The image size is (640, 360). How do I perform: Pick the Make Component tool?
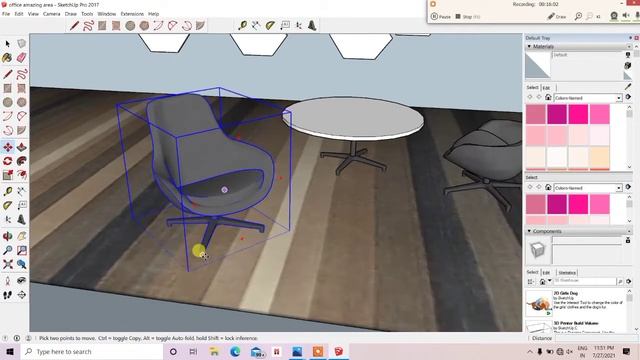tap(22, 44)
